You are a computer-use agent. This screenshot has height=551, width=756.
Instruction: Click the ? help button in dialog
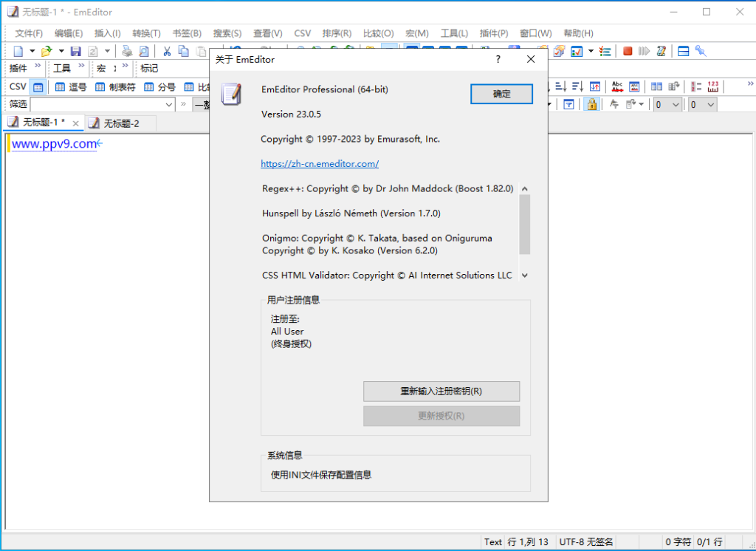498,59
